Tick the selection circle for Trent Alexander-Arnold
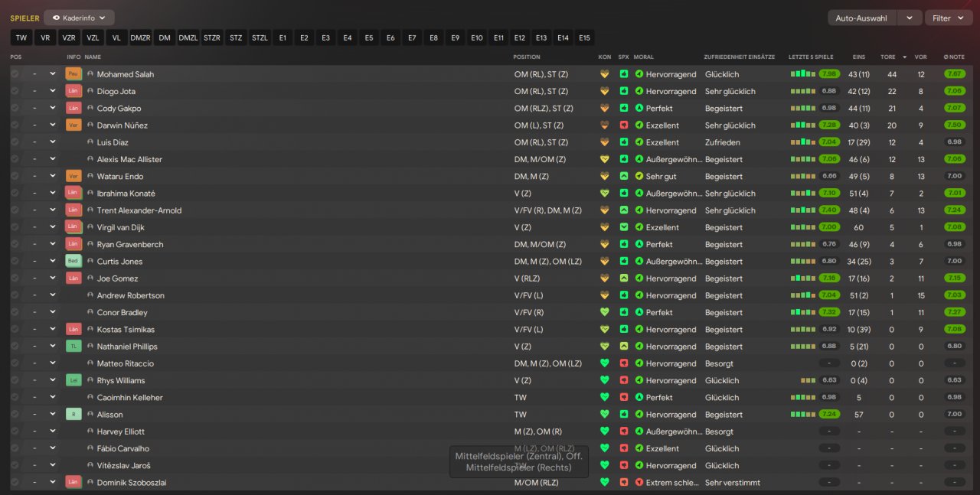Screen dimensions: 980x495 [15, 210]
